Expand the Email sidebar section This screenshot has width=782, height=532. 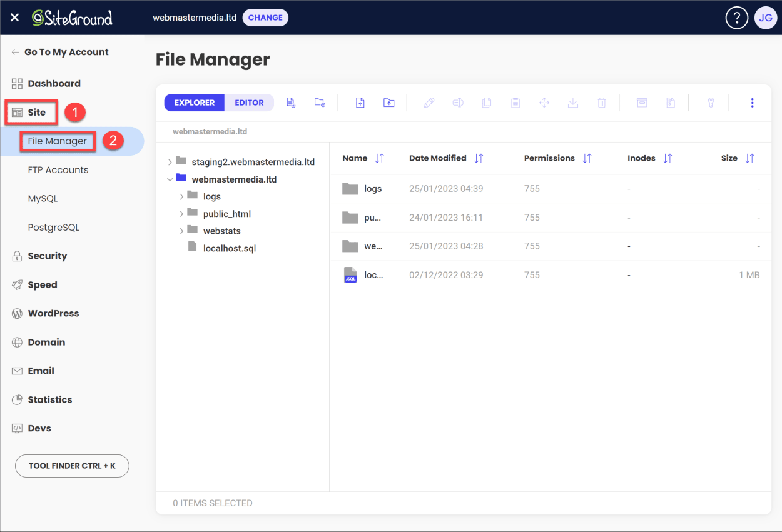click(x=33, y=371)
